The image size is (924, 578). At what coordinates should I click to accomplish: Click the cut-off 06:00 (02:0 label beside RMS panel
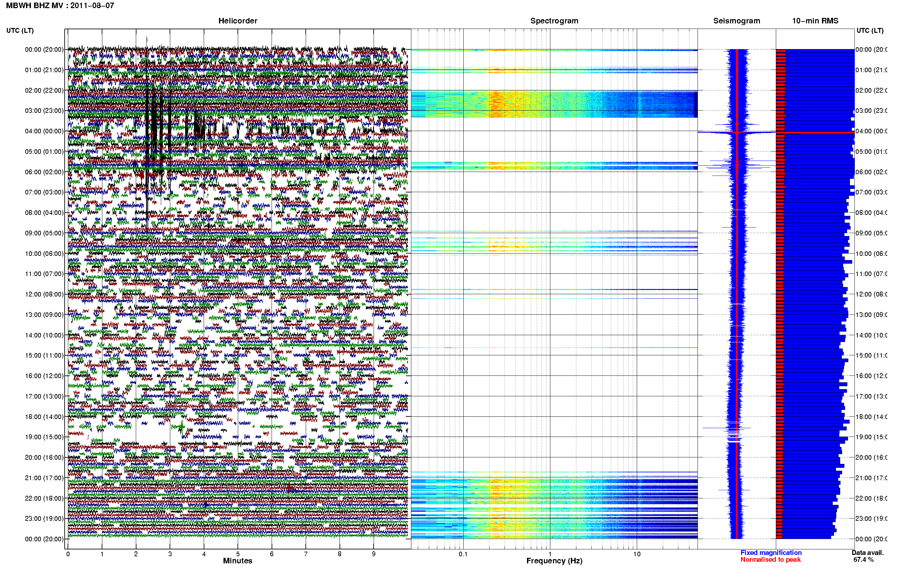(x=871, y=172)
